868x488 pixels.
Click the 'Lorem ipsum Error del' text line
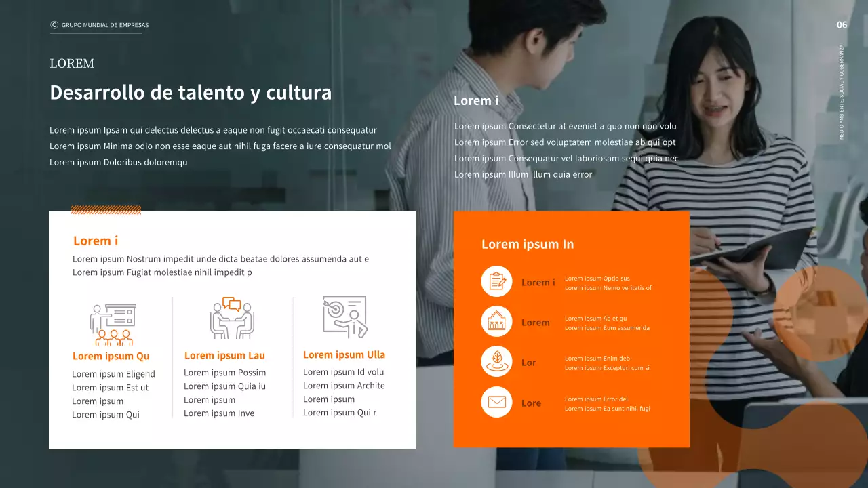596,399
